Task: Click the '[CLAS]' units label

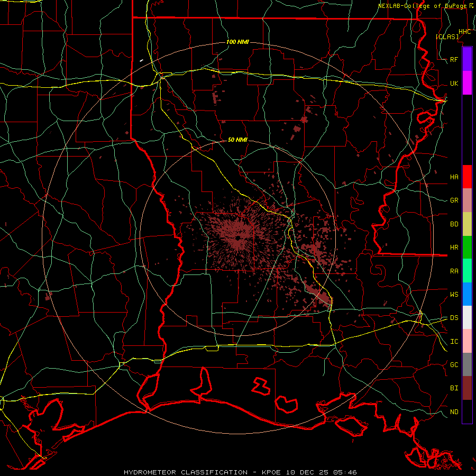Action: coord(447,36)
